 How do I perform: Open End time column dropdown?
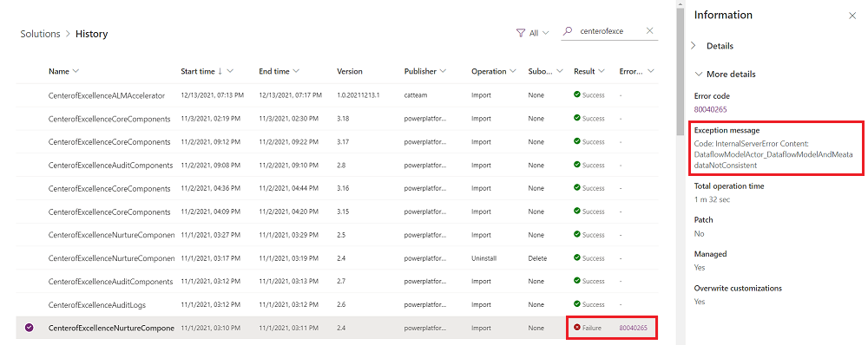[x=296, y=71]
